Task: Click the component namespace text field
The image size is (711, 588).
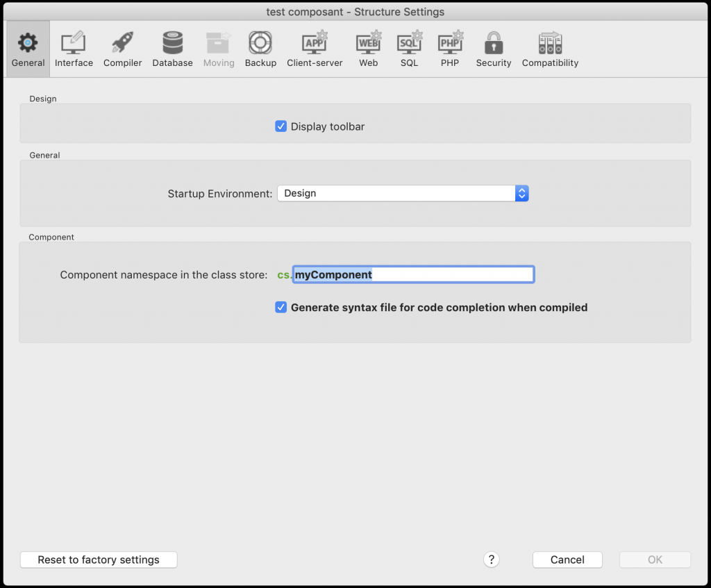Action: [414, 275]
